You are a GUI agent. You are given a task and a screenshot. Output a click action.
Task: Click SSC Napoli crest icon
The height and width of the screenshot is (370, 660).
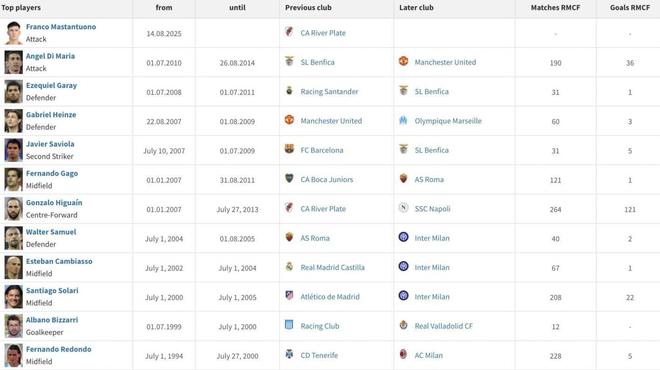(403, 208)
